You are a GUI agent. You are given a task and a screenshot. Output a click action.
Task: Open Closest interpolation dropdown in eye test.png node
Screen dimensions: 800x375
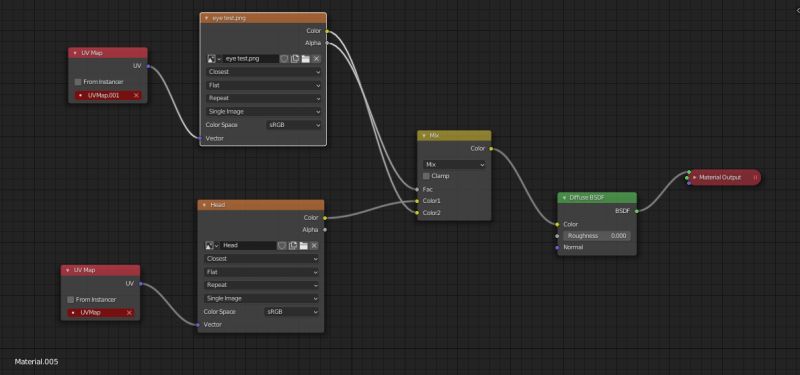pos(264,72)
